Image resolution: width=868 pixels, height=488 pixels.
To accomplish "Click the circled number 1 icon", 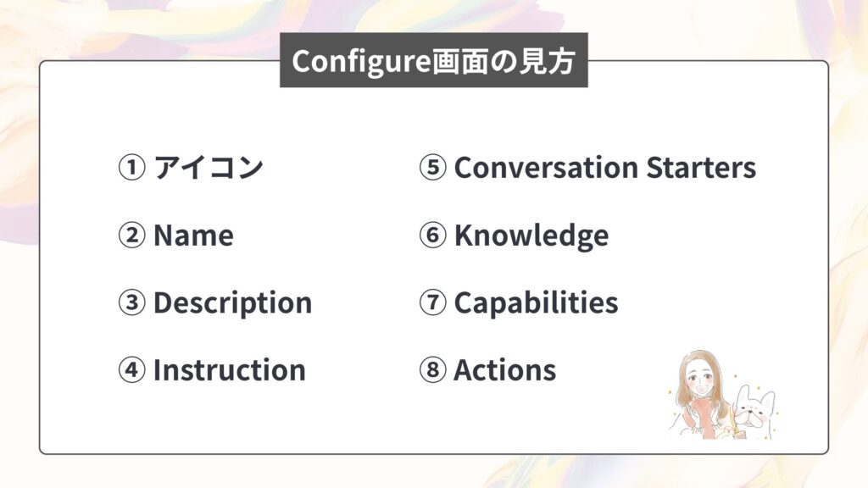I will pos(131,168).
